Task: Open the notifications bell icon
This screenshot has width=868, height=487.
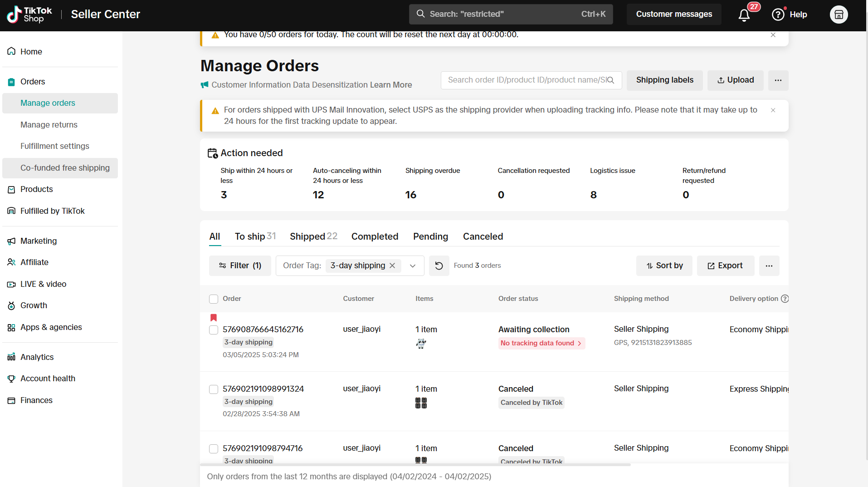Action: coord(744,15)
